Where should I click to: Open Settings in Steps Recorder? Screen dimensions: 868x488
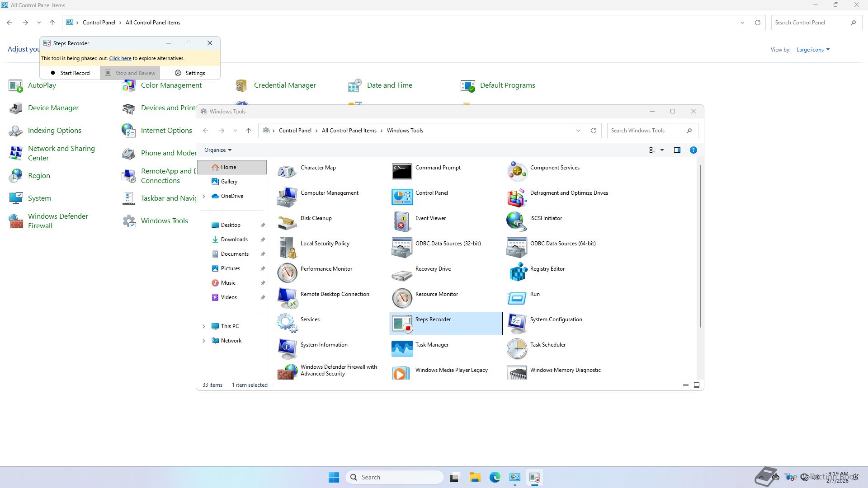coord(190,73)
